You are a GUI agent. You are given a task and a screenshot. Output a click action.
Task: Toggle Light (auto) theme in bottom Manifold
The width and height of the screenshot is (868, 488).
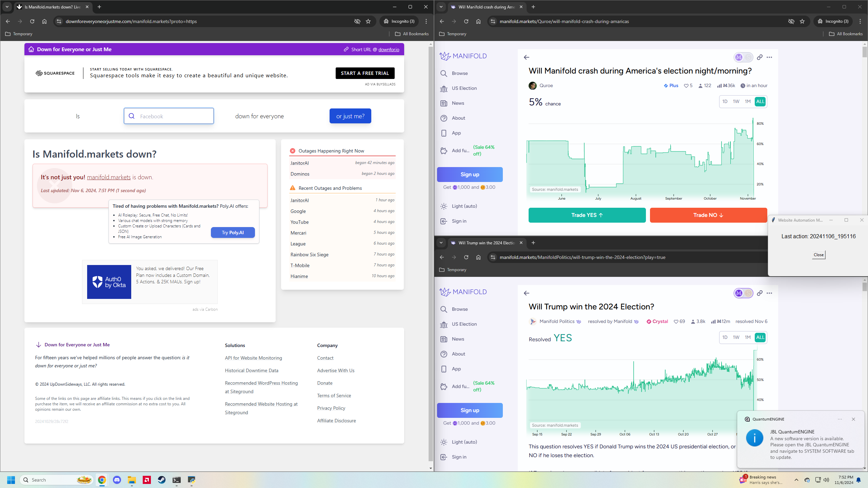pos(459,442)
